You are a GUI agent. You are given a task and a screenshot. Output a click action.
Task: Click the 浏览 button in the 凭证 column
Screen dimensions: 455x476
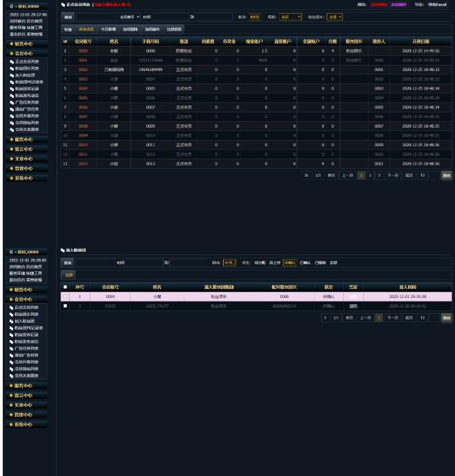354,305
